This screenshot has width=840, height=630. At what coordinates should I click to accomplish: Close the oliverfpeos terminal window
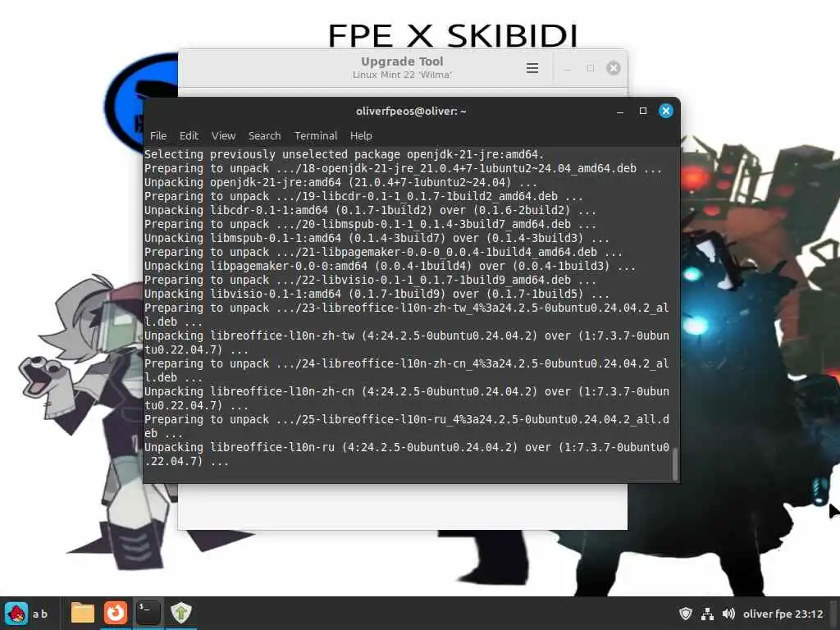(666, 111)
